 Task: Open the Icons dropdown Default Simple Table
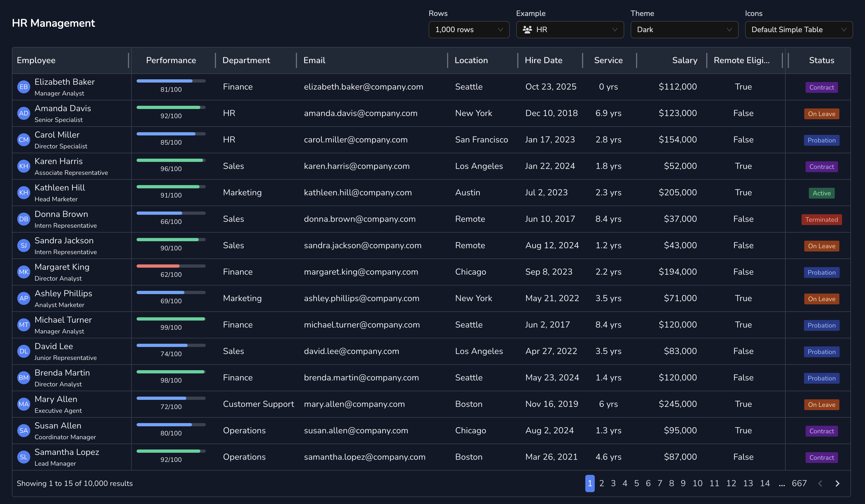(x=799, y=29)
